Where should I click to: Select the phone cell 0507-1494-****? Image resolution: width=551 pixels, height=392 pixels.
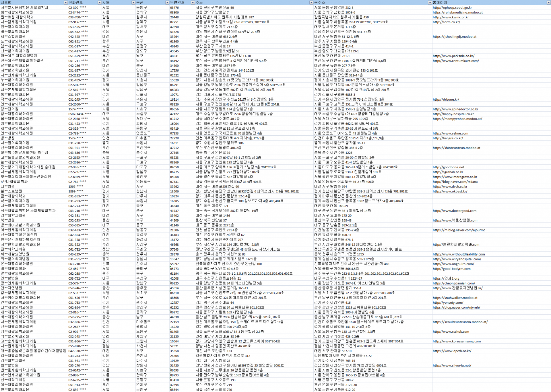point(80,114)
